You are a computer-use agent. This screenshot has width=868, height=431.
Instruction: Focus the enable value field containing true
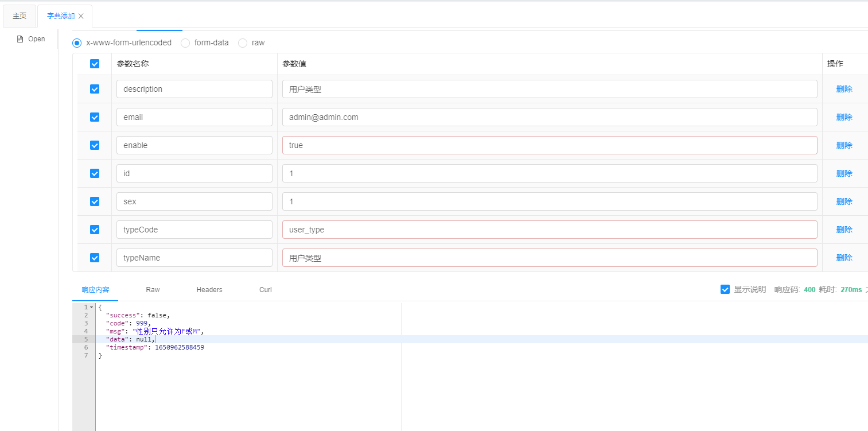click(x=549, y=145)
